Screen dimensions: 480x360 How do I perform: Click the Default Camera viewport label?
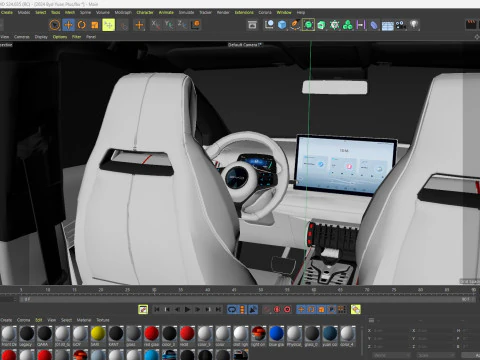pos(244,45)
